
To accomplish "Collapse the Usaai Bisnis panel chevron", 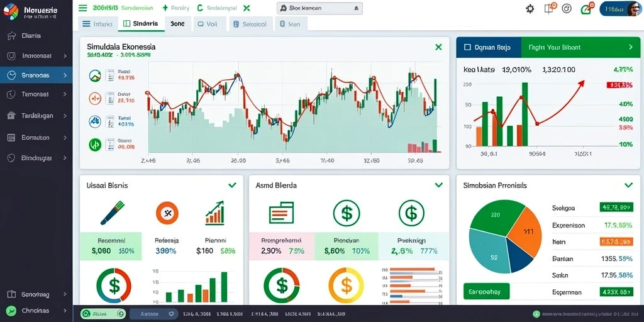I will click(x=232, y=186).
